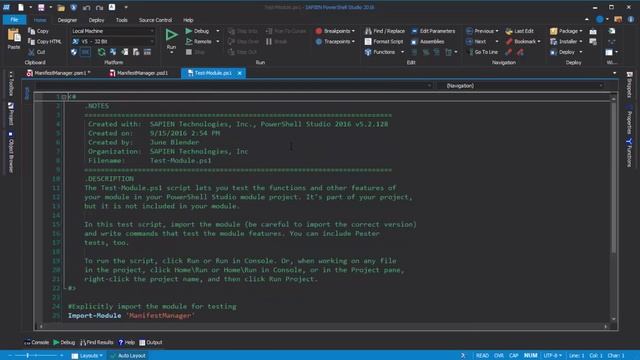Screen dimensions: 640x360
Task: Switch to ManifestManager.psm1 document tab
Action: pyautogui.click(x=58, y=73)
